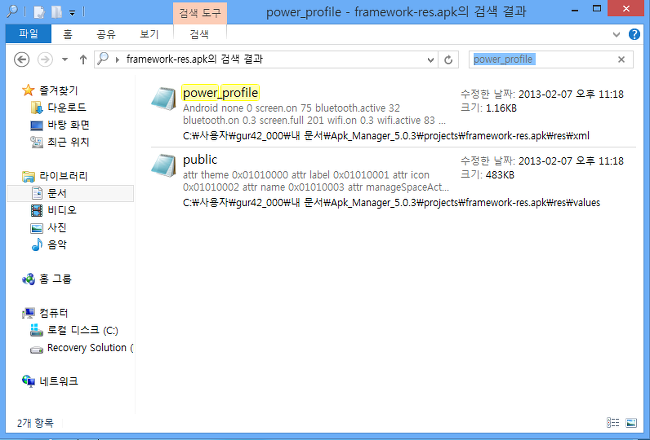This screenshot has width=650, height=440.
Task: Click the res\xml path of power_profile
Action: [386, 136]
